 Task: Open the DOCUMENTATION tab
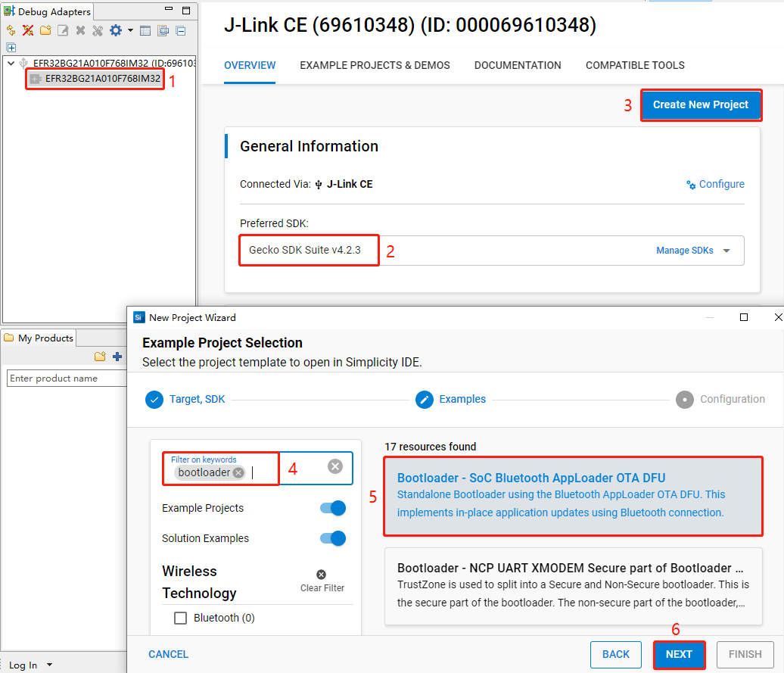point(518,65)
